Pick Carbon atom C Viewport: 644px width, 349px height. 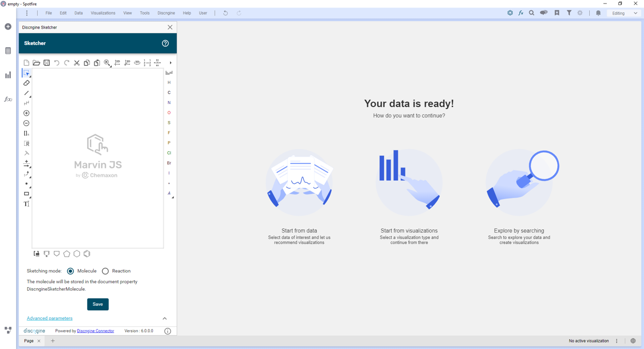[169, 93]
